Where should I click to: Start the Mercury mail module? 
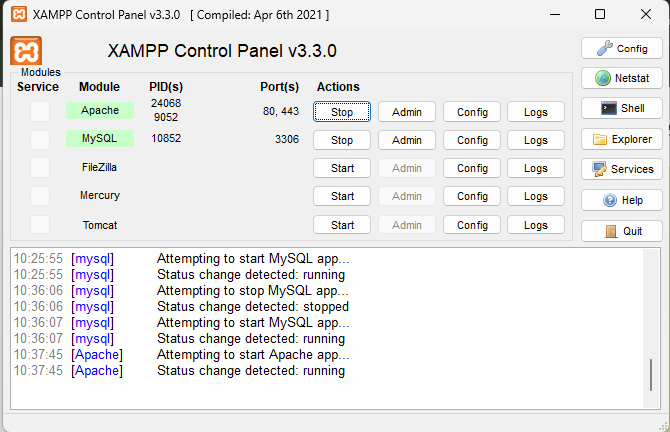tap(342, 196)
